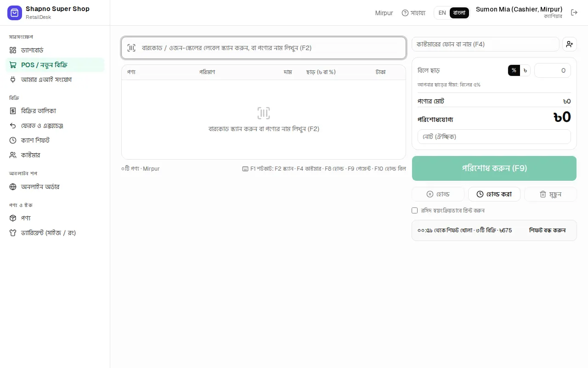Click the logout icon beside Sumon Mia

574,12
